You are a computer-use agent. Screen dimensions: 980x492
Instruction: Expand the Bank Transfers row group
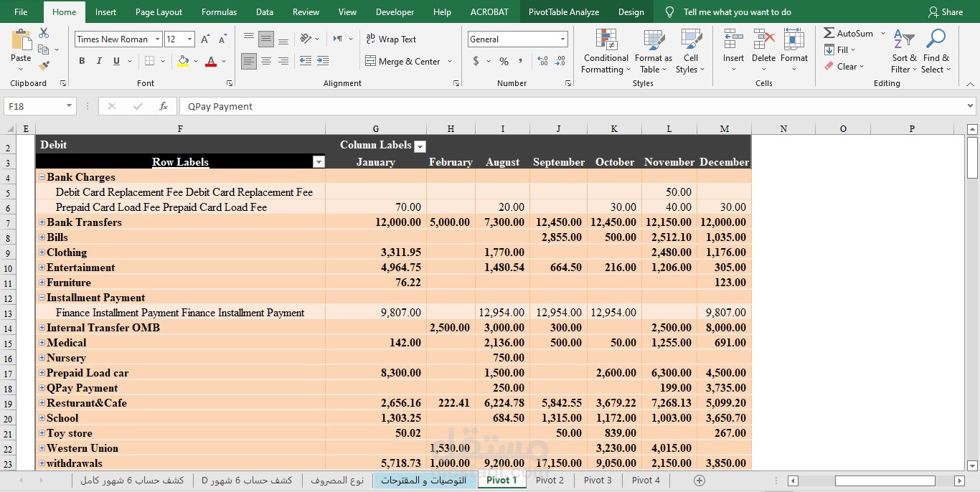[42, 222]
